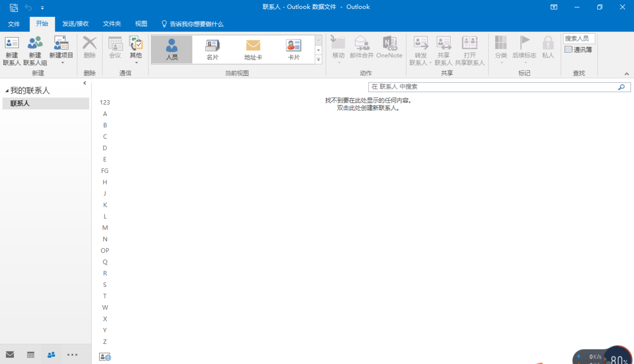Click the search magnifier icon
This screenshot has width=634, height=364.
tap(621, 87)
